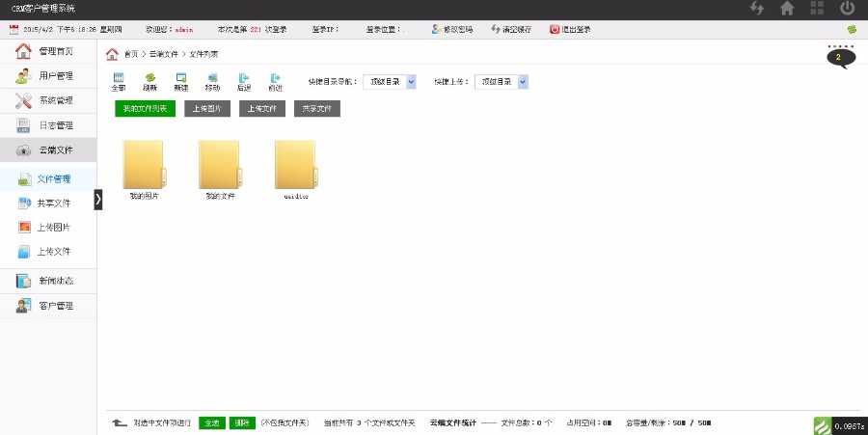868x435 pixels.
Task: Click the 前进 forward toolbar icon
Action: (275, 81)
